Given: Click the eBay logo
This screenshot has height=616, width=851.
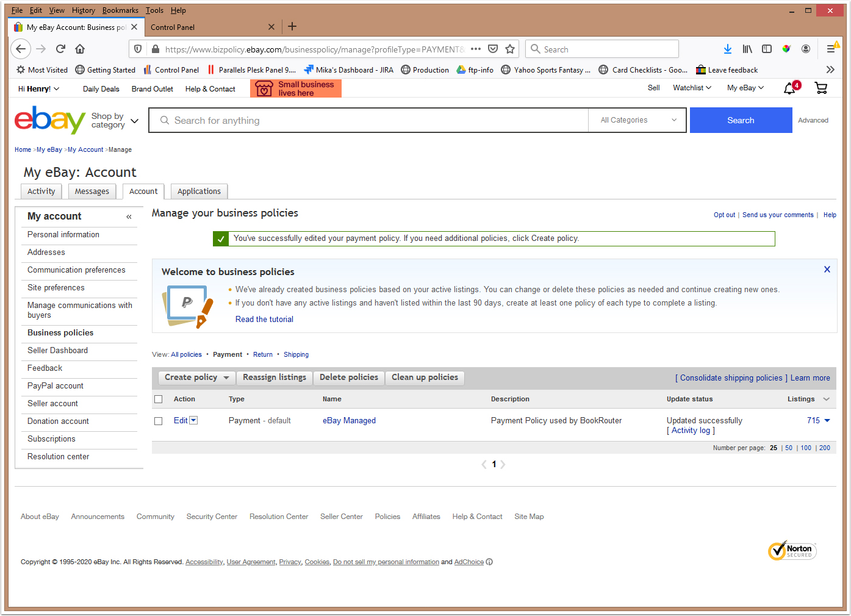Looking at the screenshot, I should [50, 120].
